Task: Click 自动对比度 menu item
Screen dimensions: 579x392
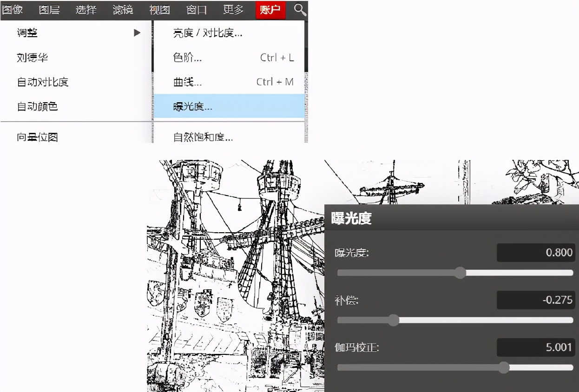Action: [43, 82]
